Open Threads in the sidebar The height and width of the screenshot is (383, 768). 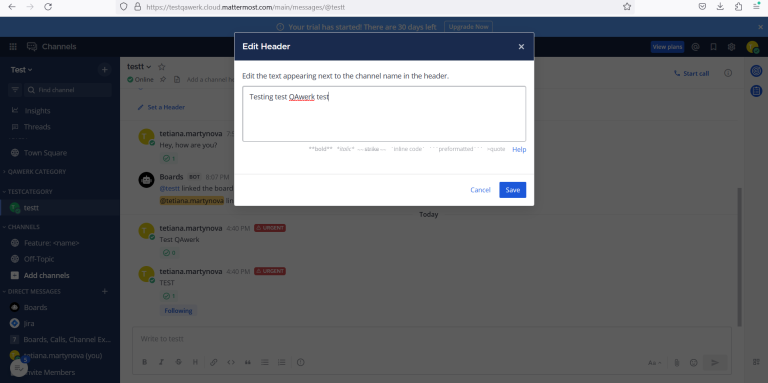click(x=37, y=127)
